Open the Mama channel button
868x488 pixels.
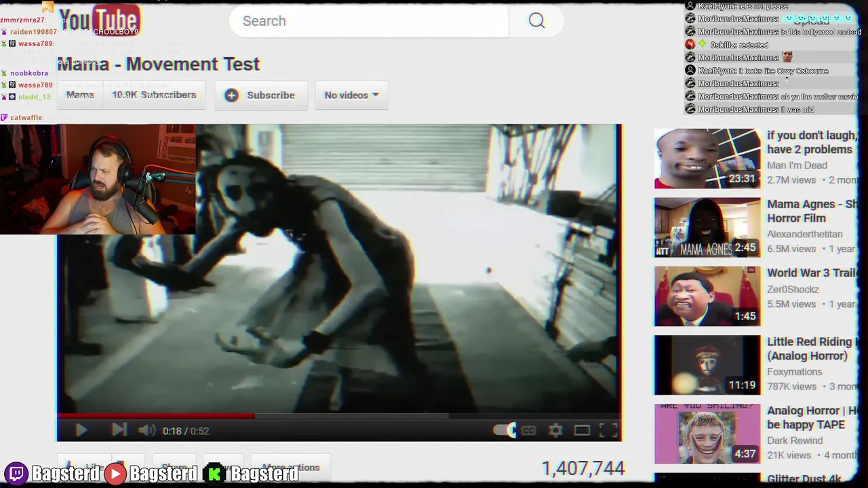(80, 95)
